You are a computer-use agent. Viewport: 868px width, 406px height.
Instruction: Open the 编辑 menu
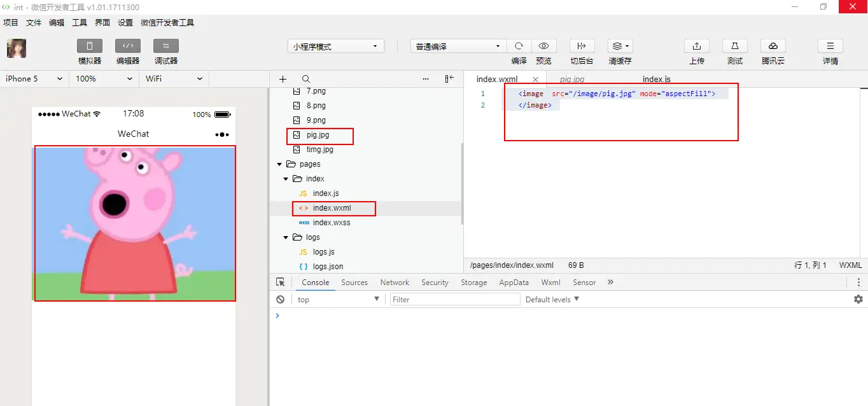tap(57, 22)
